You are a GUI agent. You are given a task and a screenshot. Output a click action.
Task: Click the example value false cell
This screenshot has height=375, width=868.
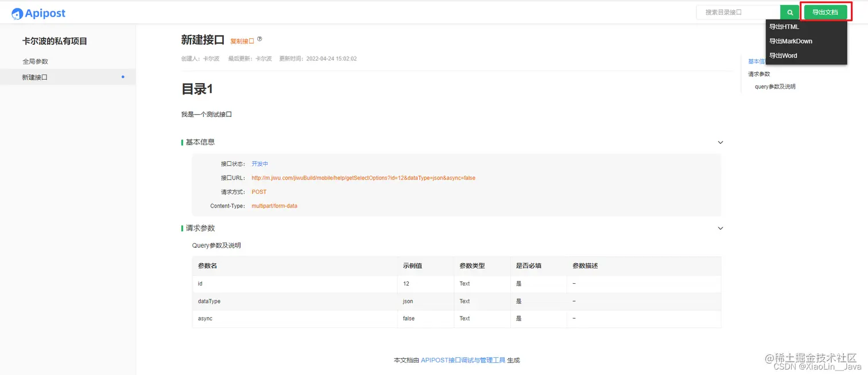pyautogui.click(x=425, y=319)
